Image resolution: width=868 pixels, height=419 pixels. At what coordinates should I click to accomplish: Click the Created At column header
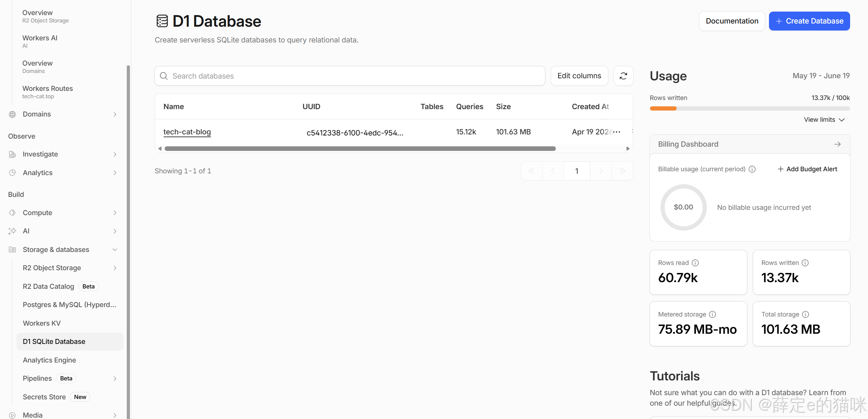click(x=591, y=107)
